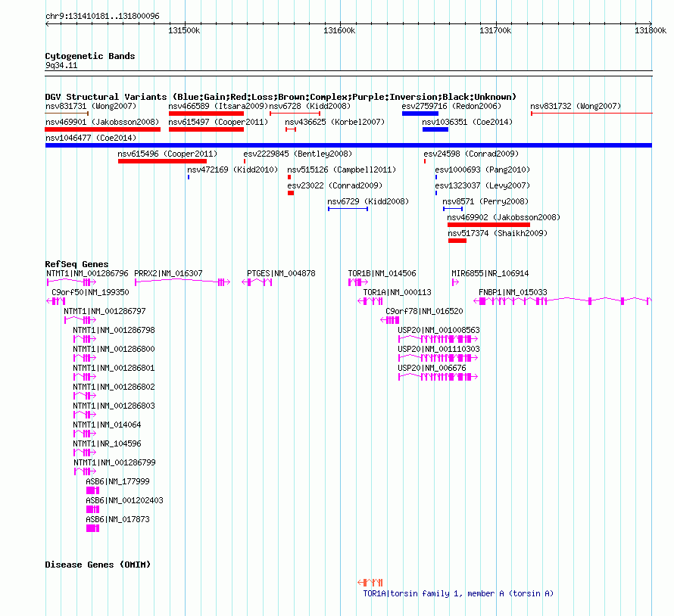The height and width of the screenshot is (616, 674).
Task: Select the nsv466589 (Itsara2009) red loss bar
Action: [x=206, y=114]
